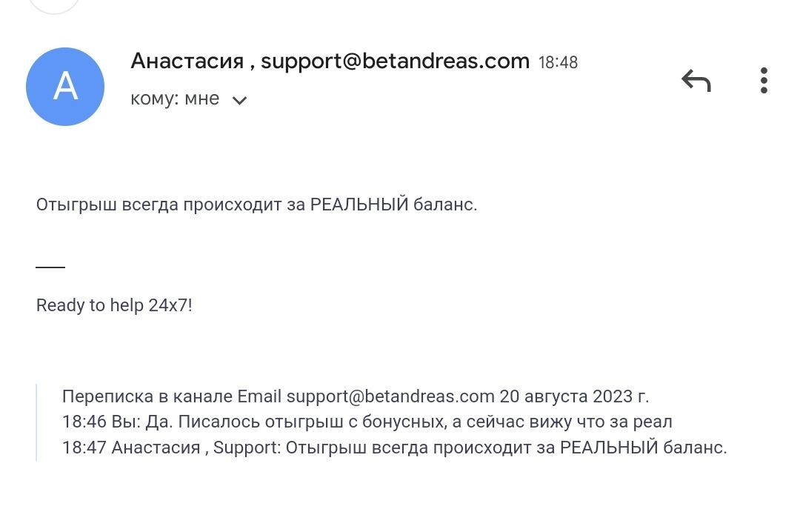The width and height of the screenshot is (800, 532).
Task: Click the sender name Анастасия
Action: (x=187, y=61)
